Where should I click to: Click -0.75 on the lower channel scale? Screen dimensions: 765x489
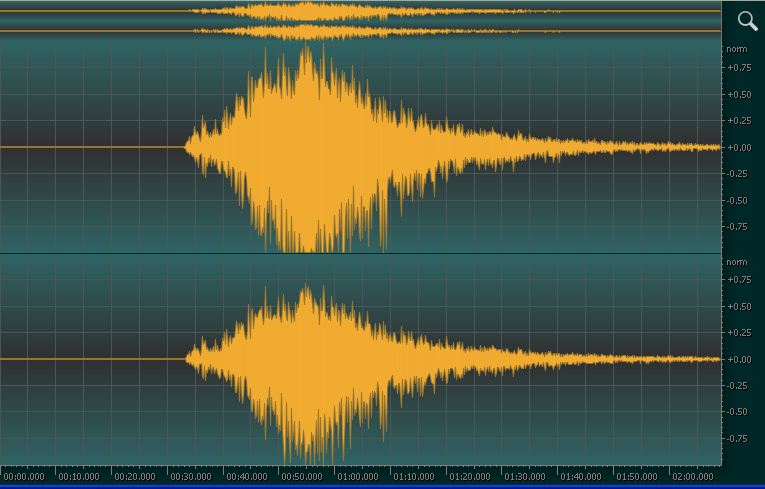737,439
